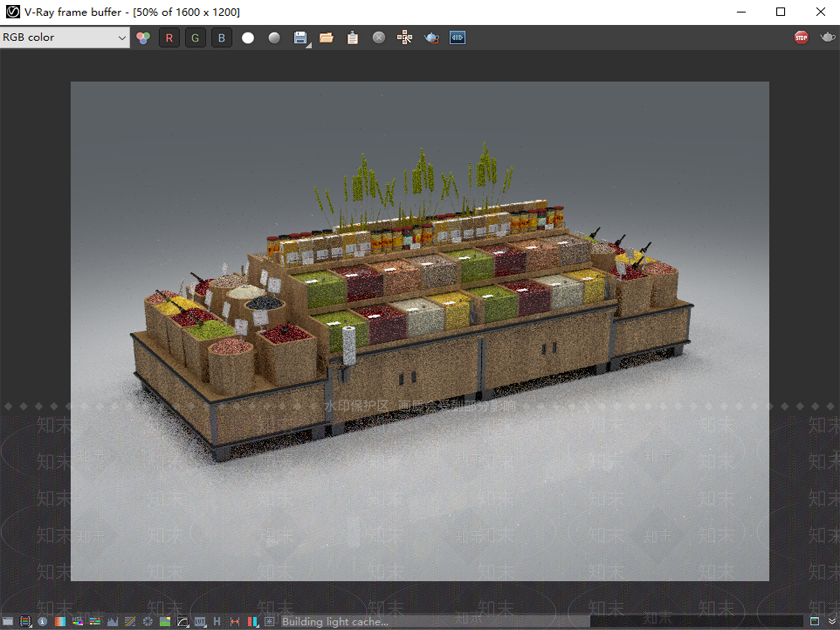Maximize the V-Ray frame buffer window
This screenshot has width=840, height=630.
pyautogui.click(x=781, y=12)
